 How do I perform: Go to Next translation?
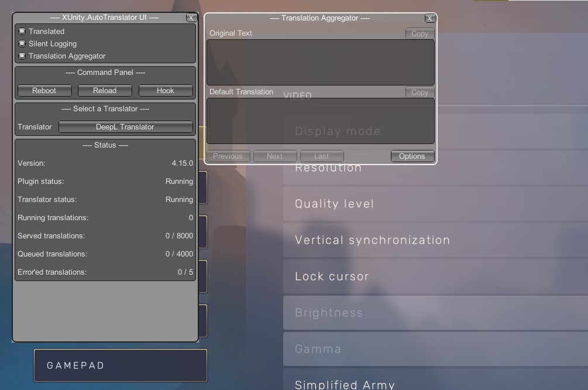(x=275, y=156)
